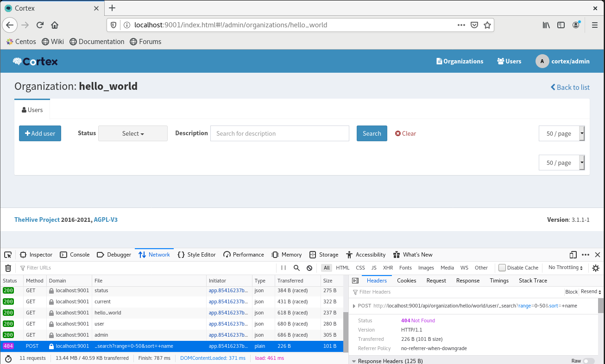Select the GET hello_world request row

coord(171,313)
